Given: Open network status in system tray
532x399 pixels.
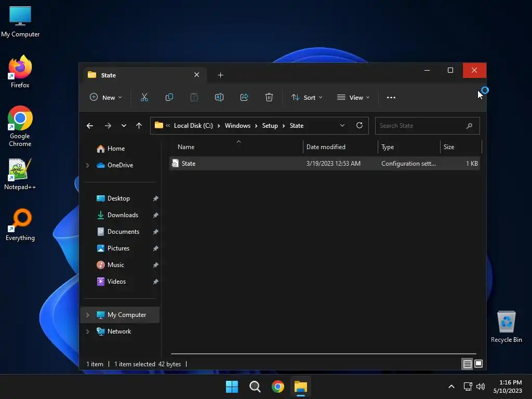Looking at the screenshot, I should coord(468,387).
